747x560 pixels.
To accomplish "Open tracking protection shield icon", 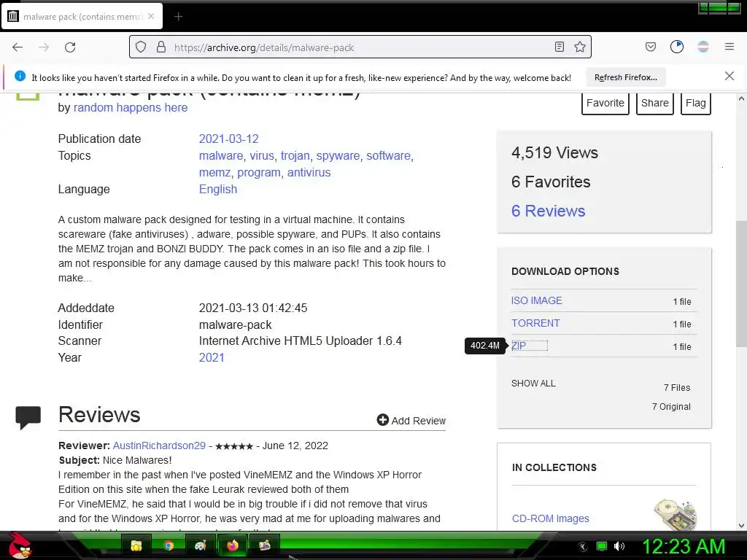I will (141, 47).
